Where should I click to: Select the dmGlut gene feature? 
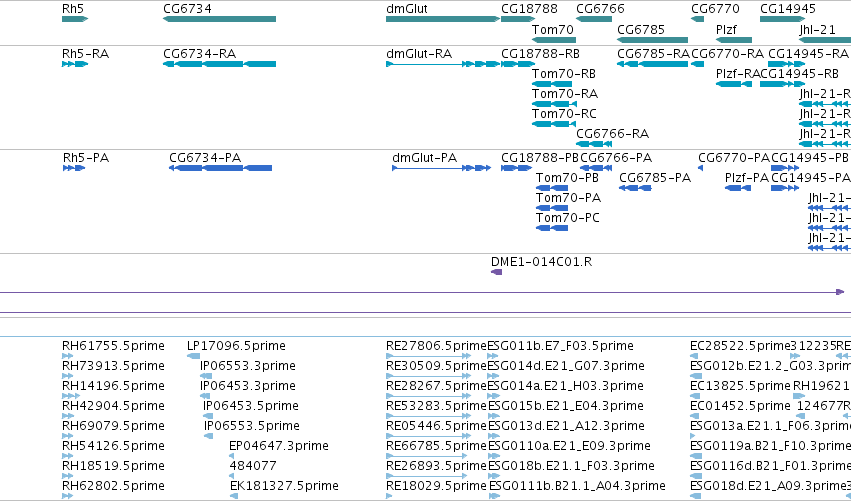[x=443, y=19]
